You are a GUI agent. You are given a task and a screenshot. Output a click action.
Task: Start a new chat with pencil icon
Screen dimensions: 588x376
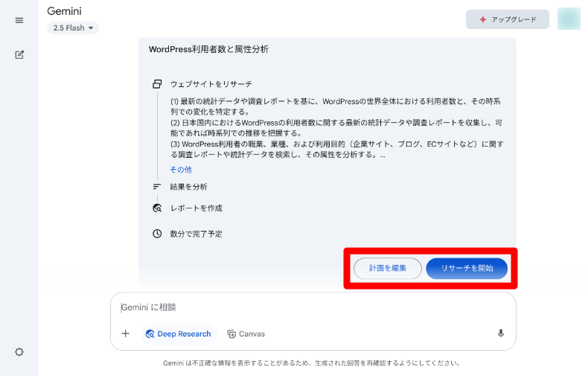click(x=19, y=55)
